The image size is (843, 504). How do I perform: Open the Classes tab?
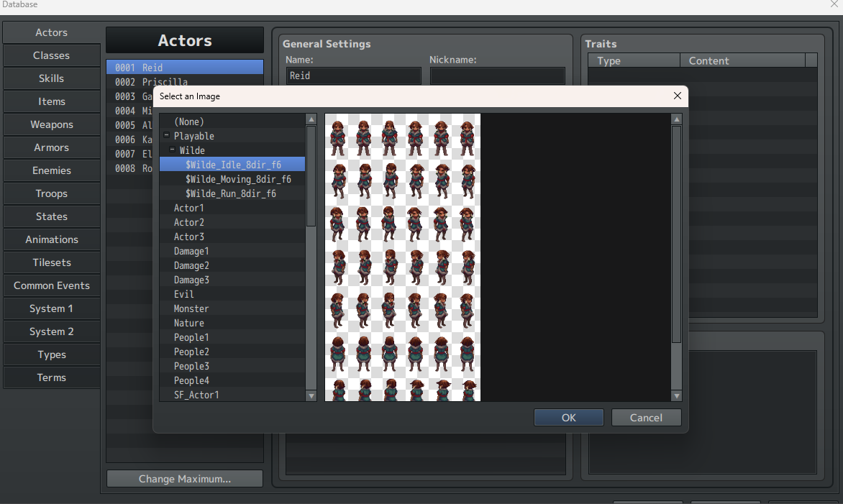point(52,55)
